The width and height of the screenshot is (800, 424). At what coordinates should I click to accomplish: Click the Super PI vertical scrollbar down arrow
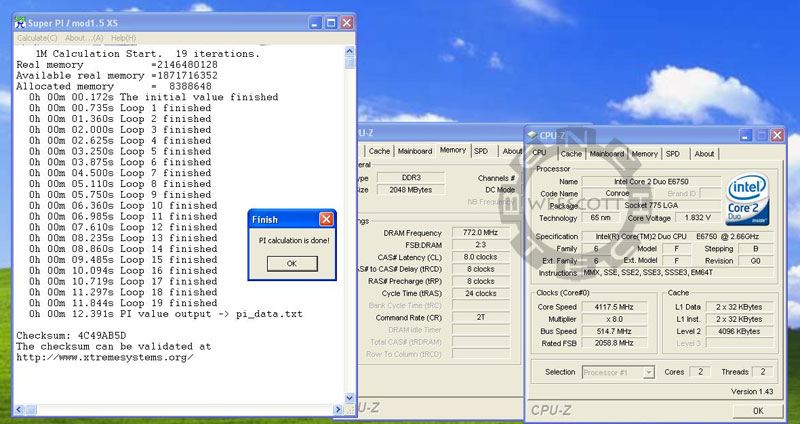(349, 398)
